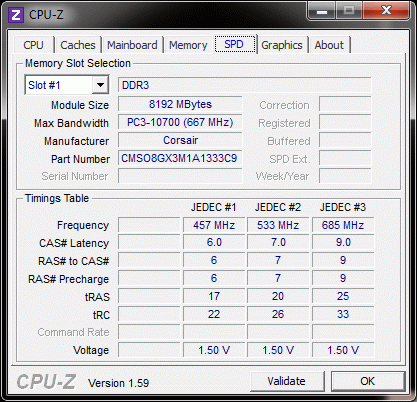Close the CPU-Z window
This screenshot has width=417, height=402.
(386, 10)
